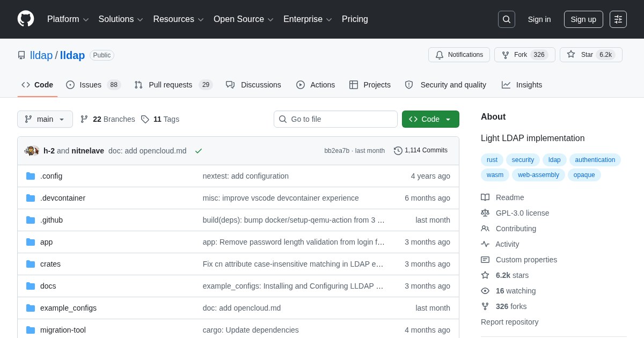Expand the Solutions menu
The image size is (644, 338).
[x=121, y=19]
